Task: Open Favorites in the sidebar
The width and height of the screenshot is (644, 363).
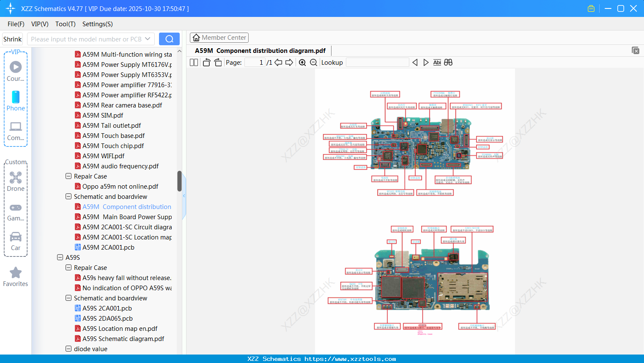Action: pos(16,277)
